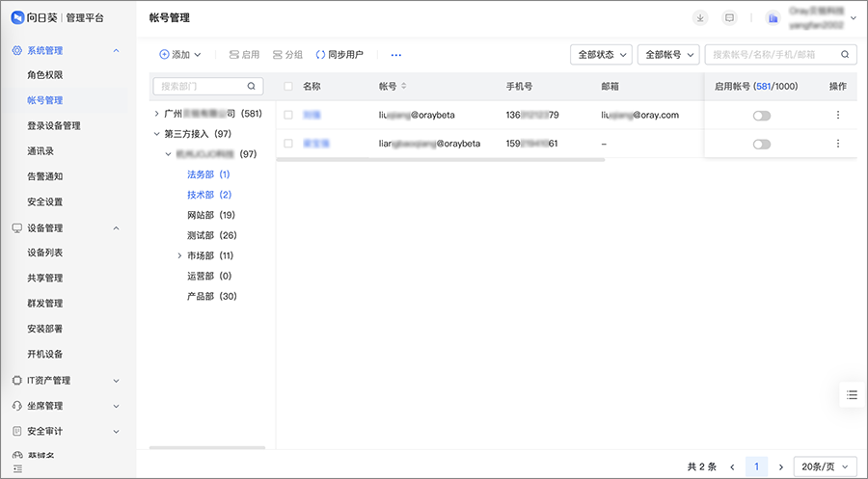
Task: Click the table horizontal scrollbar
Action: 441,159
